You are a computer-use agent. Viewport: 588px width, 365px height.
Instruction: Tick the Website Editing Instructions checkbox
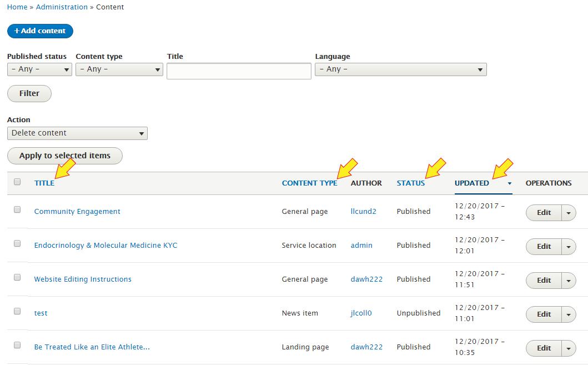[17, 277]
